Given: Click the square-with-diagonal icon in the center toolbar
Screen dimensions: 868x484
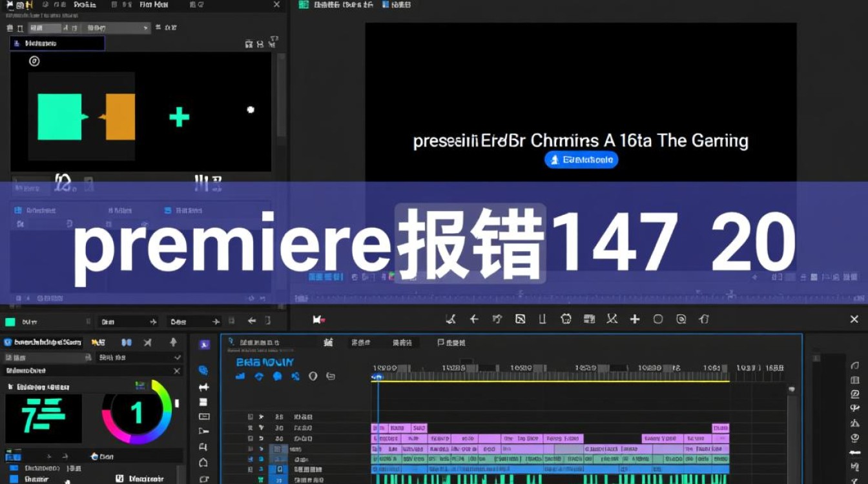Looking at the screenshot, I should tap(520, 319).
